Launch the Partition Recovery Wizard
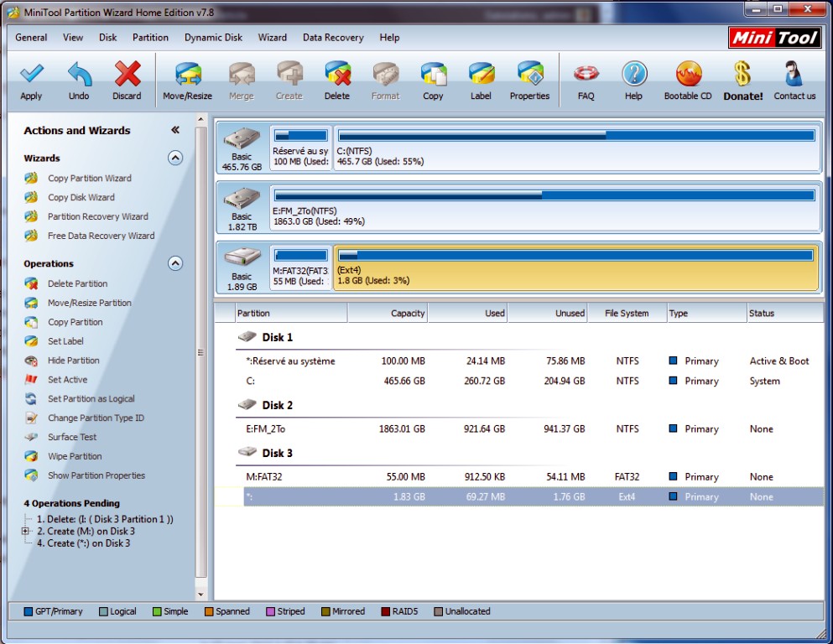 98,216
